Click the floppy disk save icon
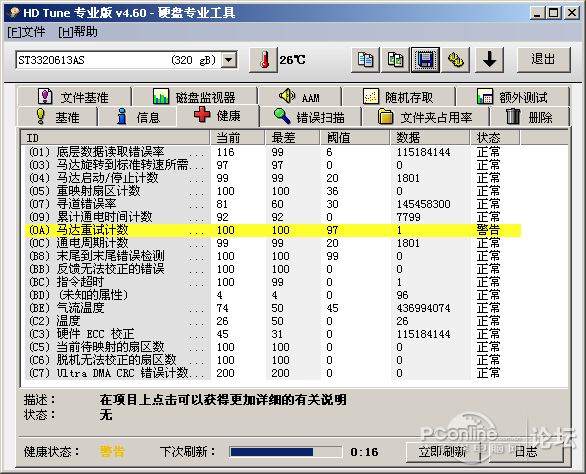The image size is (586, 474). click(x=425, y=60)
